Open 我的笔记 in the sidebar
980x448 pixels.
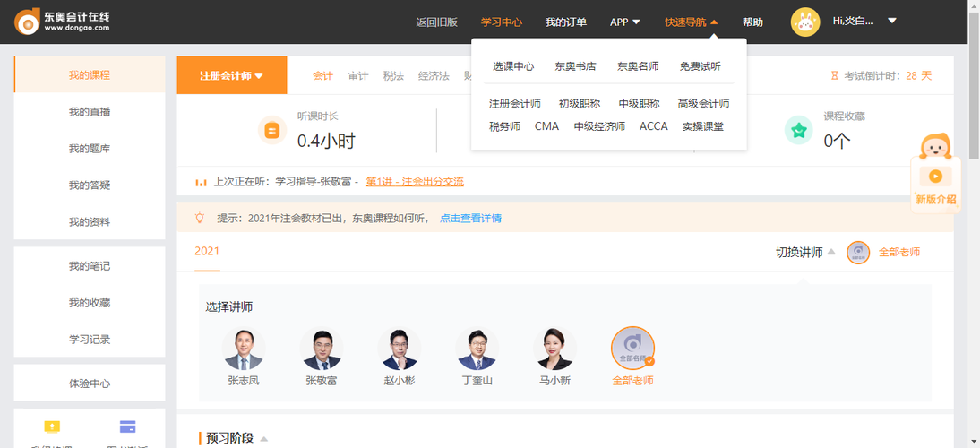90,265
